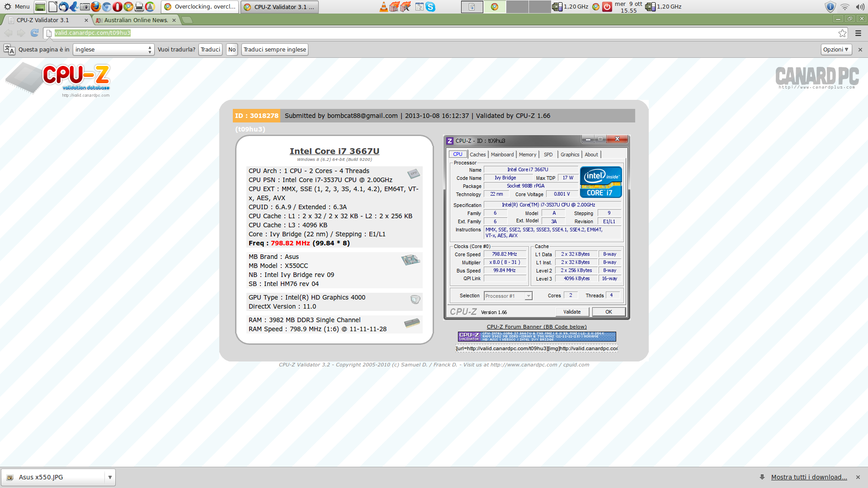Click the first CPU frequency 1,20 GHz monitor

click(571, 7)
